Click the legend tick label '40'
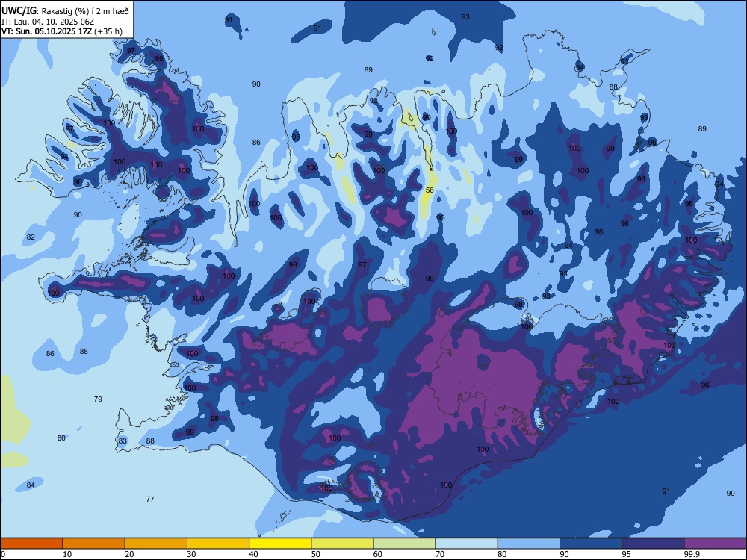This screenshot has width=747, height=560. click(x=253, y=554)
